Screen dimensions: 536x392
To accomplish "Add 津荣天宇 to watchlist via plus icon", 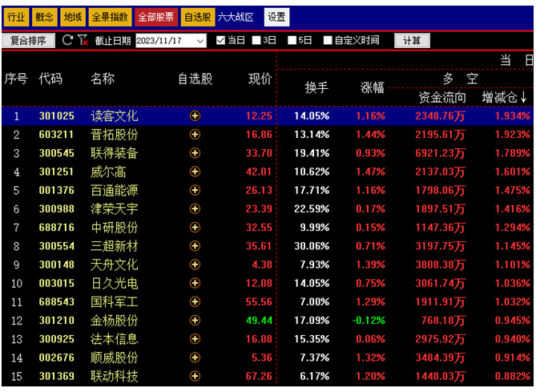I will pyautogui.click(x=195, y=208).
